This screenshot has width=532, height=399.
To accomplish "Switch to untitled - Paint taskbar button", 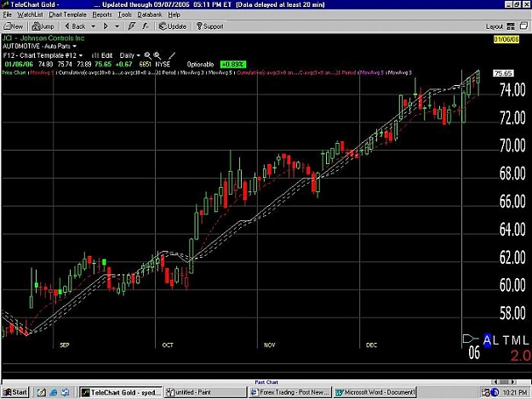I will (x=205, y=392).
